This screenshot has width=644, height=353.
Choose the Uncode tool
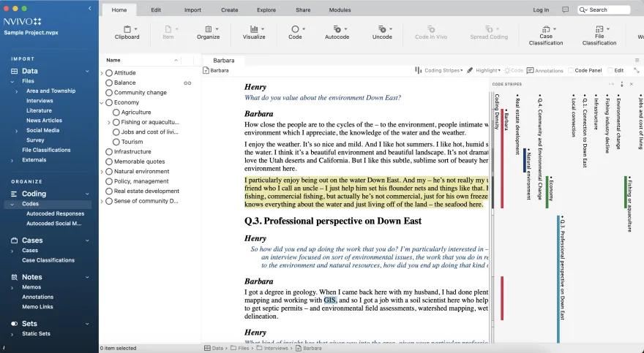(382, 32)
